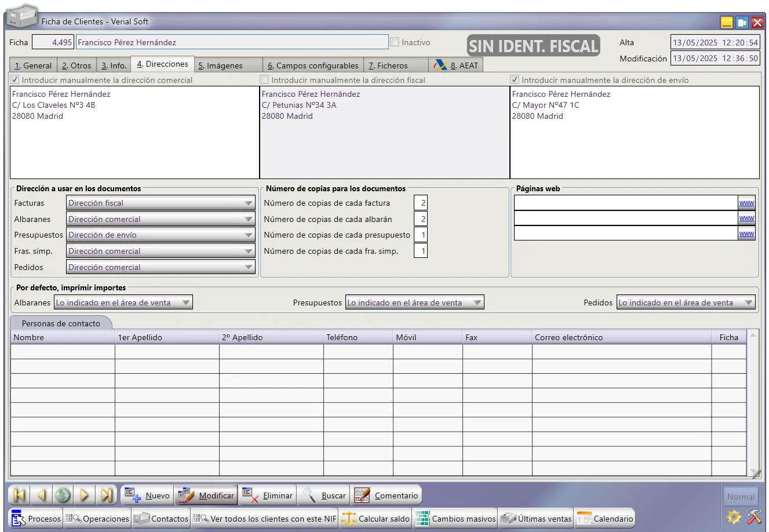Image resolution: width=769 pixels, height=532 pixels.
Task: Click the invoice copies number field
Action: click(x=421, y=203)
